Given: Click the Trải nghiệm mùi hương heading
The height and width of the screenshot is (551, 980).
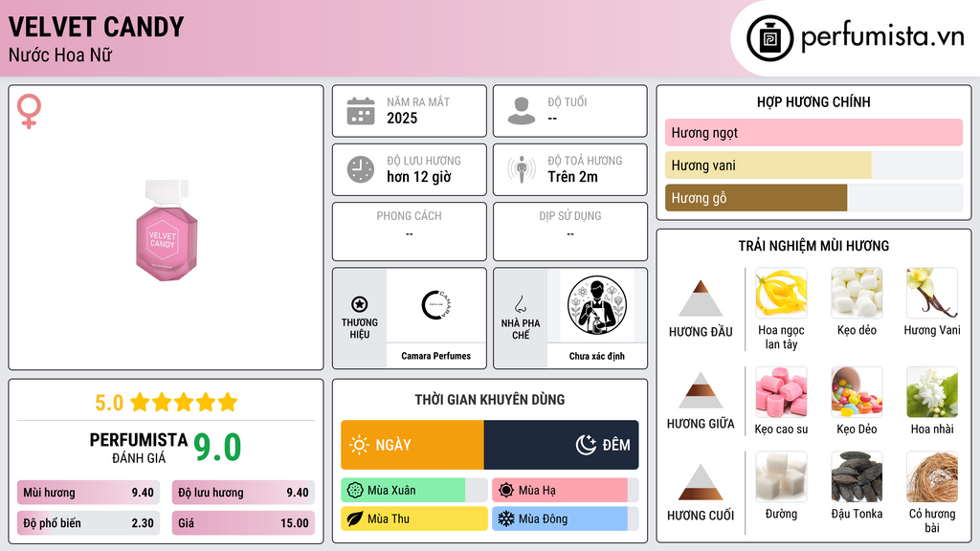Looking at the screenshot, I should coord(813,246).
